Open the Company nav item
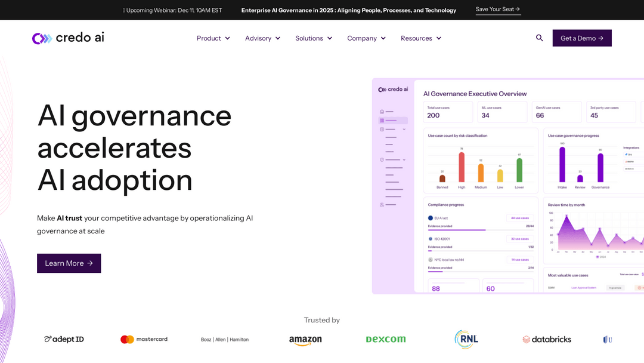This screenshot has height=363, width=644. (362, 38)
